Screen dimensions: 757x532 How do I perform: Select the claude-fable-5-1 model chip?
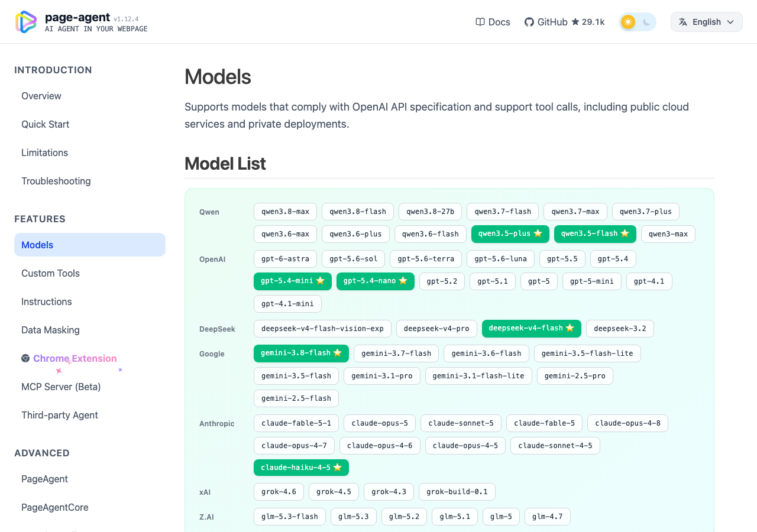pos(296,423)
